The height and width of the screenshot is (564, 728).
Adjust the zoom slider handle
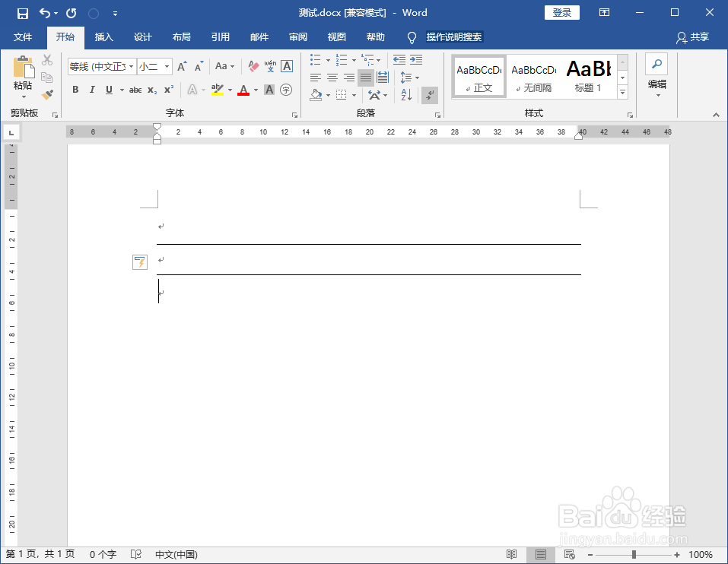(x=634, y=554)
